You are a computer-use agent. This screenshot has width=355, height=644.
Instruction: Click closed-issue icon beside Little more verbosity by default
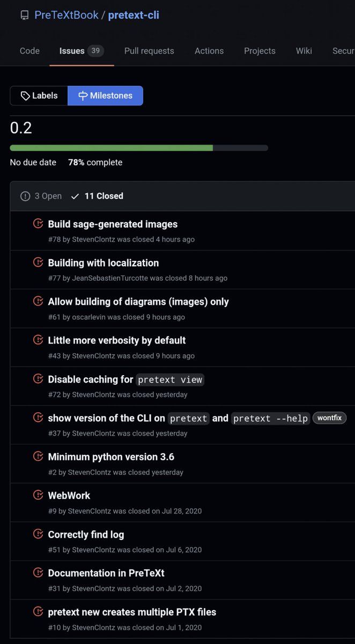point(38,340)
